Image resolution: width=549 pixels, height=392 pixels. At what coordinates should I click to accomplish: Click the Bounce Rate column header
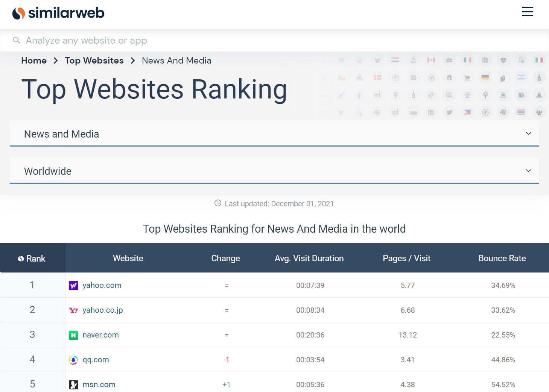click(x=502, y=258)
